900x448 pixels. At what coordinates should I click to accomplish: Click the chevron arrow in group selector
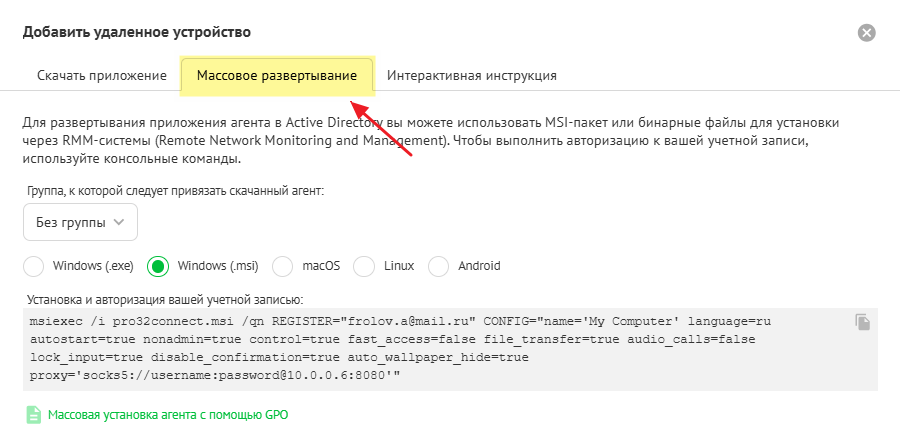click(120, 222)
